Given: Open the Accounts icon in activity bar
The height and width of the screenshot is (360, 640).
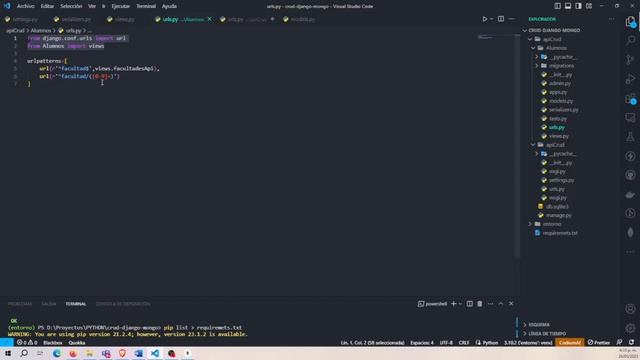Looking at the screenshot, I should [x=630, y=309].
